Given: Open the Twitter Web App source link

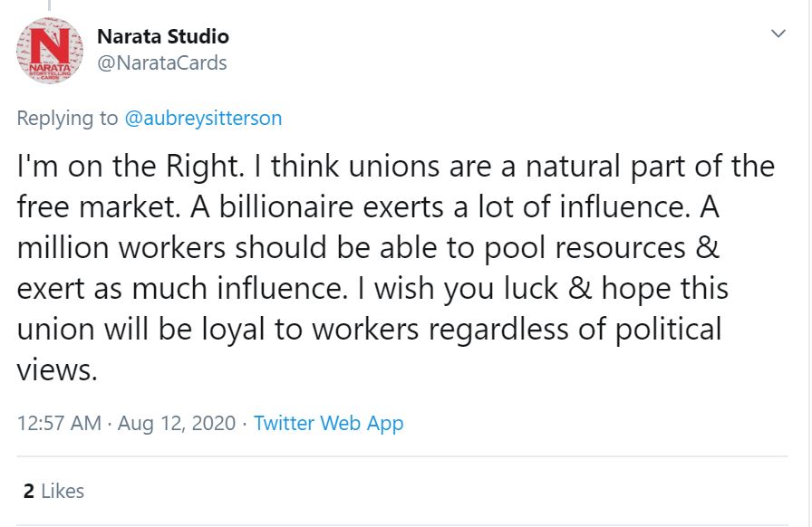Looking at the screenshot, I should (328, 423).
